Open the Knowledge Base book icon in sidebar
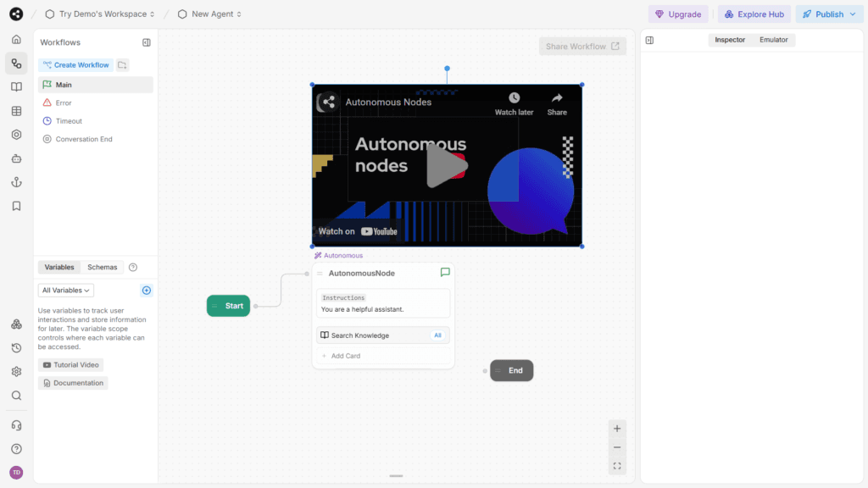The height and width of the screenshot is (488, 868). [x=16, y=87]
